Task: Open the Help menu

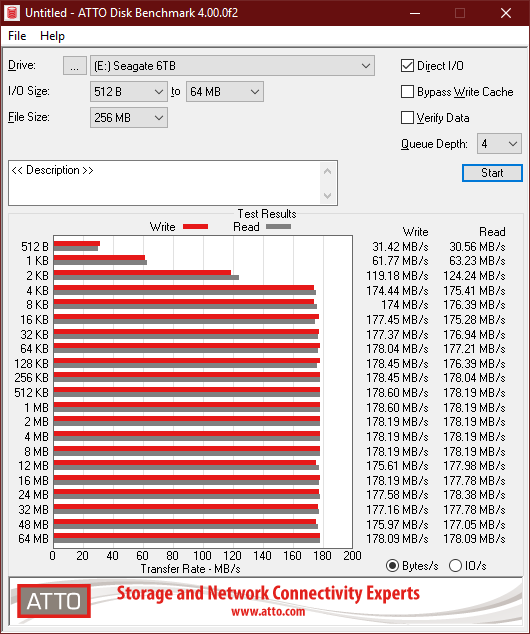Action: pos(52,36)
